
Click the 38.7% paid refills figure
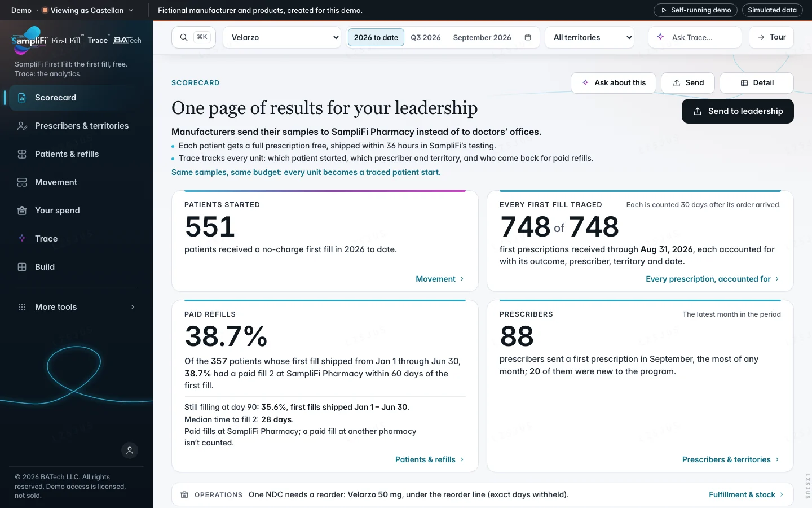[226, 336]
